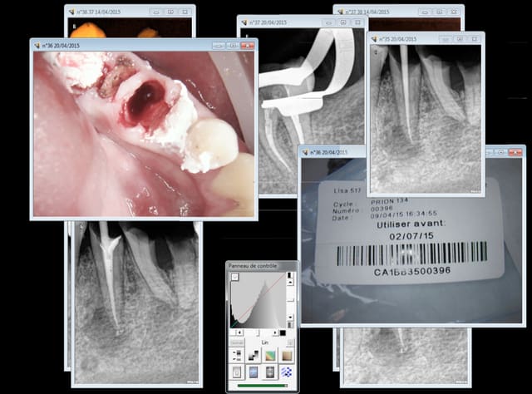The width and height of the screenshot is (532, 394).
Task: Select the tan sepia tone icon
Action: pos(288,355)
